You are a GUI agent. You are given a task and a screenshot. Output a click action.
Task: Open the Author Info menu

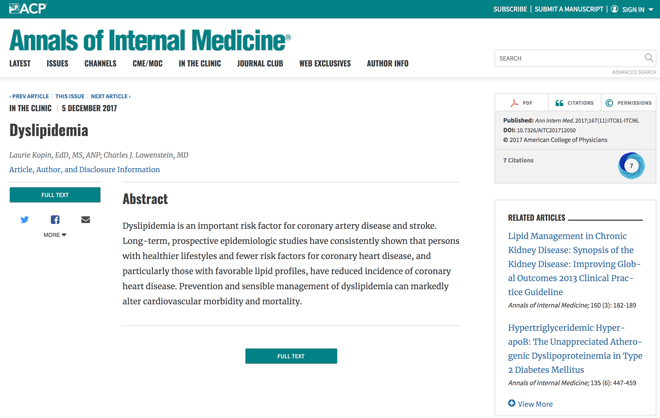point(388,63)
